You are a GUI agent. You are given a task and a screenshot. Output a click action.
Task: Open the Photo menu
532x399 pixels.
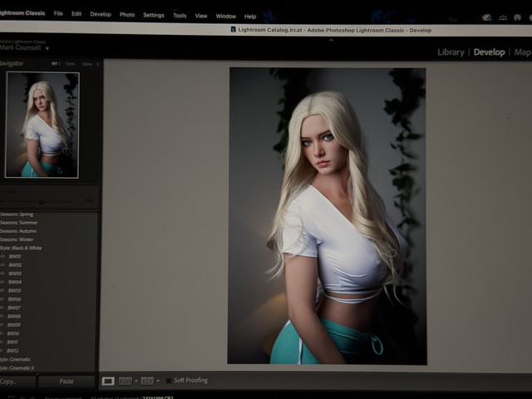point(127,15)
